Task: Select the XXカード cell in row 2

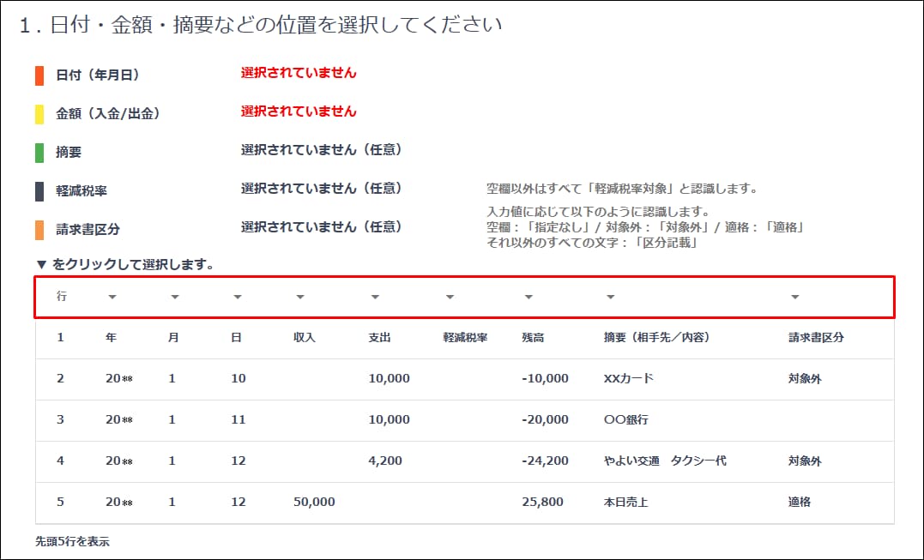Action: click(x=629, y=379)
